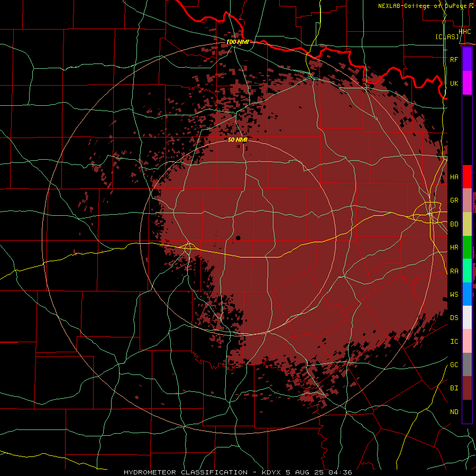The image size is (476, 476).
Task: Click the UK legend label
Action: (x=454, y=83)
